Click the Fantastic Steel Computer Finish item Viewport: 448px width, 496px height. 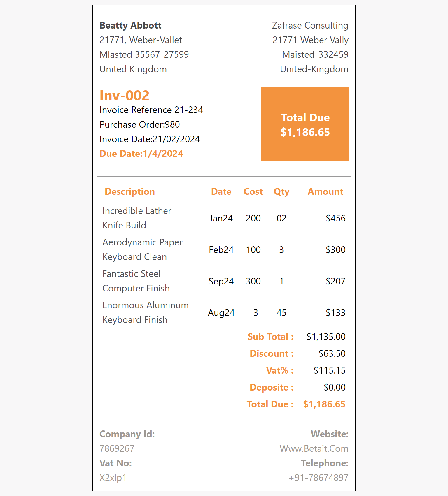point(136,281)
